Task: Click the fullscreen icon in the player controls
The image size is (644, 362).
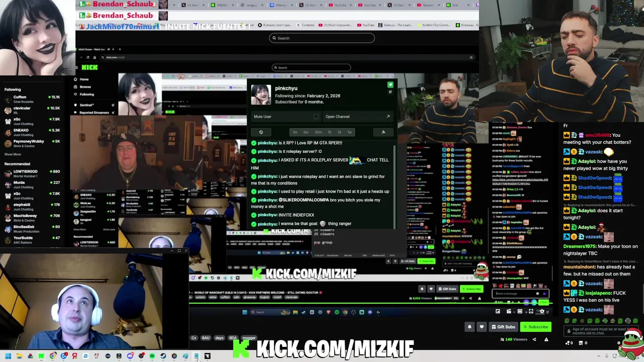Action: [x=531, y=312]
